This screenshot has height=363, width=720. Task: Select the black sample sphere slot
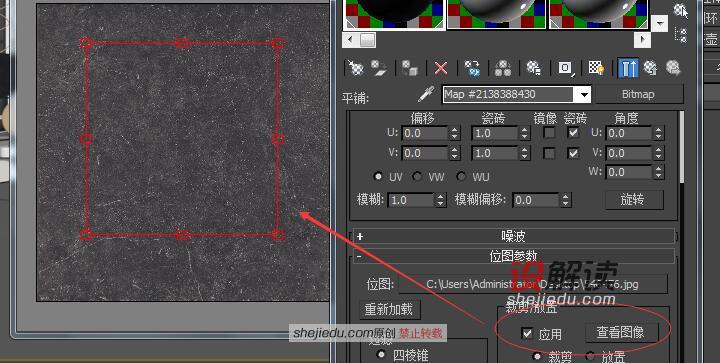point(394,14)
